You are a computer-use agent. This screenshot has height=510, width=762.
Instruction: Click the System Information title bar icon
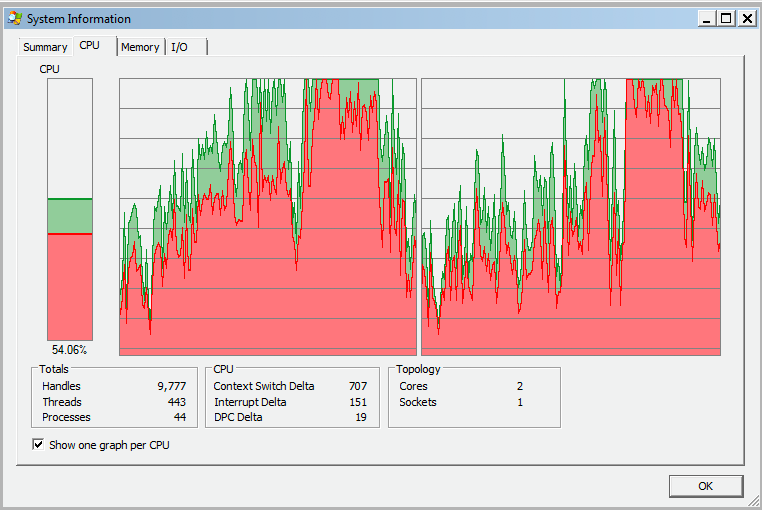click(x=14, y=19)
